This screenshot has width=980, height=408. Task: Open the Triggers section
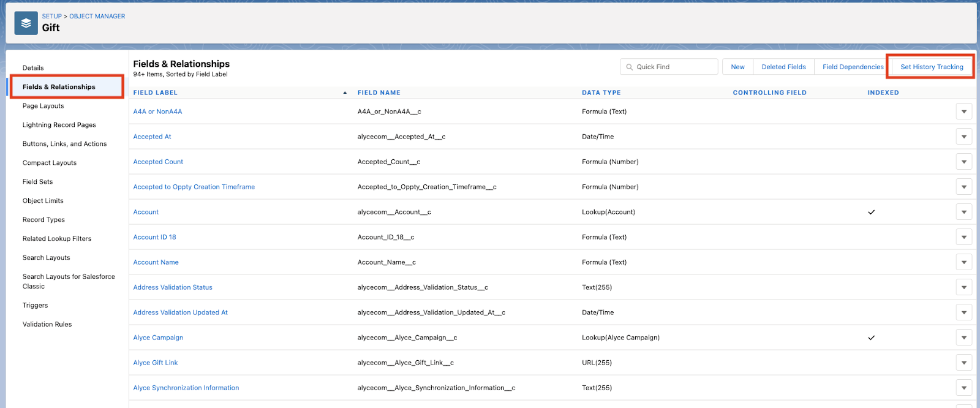tap(35, 306)
